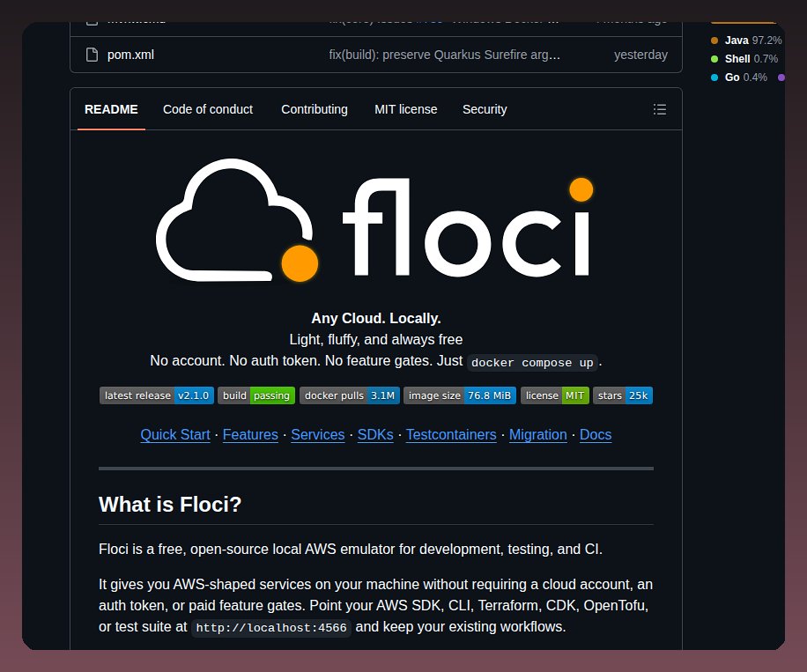
Task: Click the 'yesterday' timestamp for pom.xml
Action: coord(640,55)
